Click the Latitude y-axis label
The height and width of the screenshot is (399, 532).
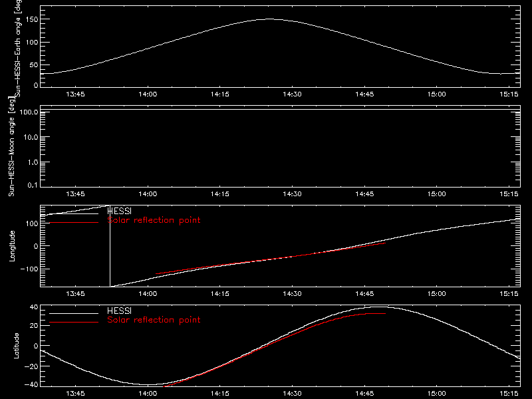point(16,346)
